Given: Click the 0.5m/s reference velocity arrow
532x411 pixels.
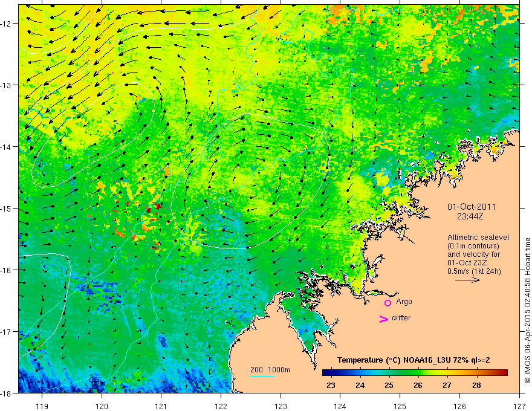Looking at the screenshot, I should 467,280.
